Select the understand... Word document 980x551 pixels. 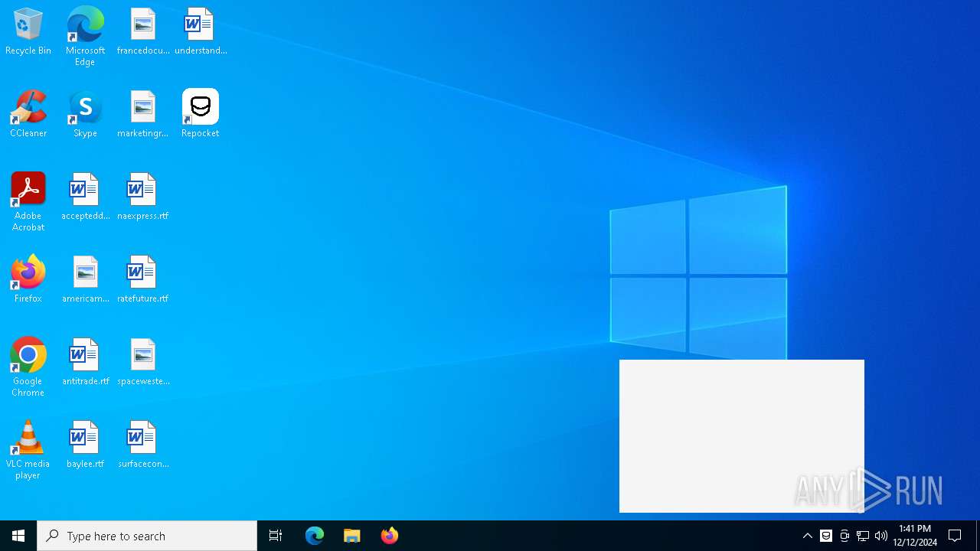coord(201,32)
